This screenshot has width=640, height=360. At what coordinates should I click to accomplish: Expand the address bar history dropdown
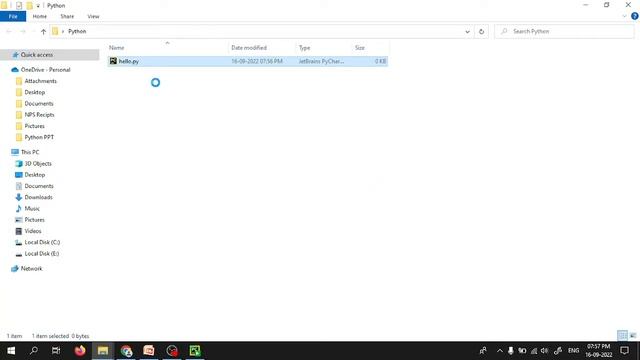[x=467, y=31]
